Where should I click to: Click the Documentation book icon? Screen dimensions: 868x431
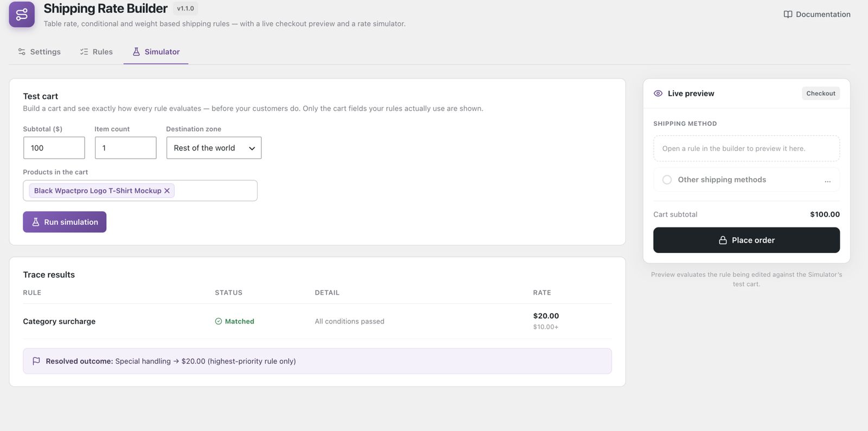[x=788, y=14]
